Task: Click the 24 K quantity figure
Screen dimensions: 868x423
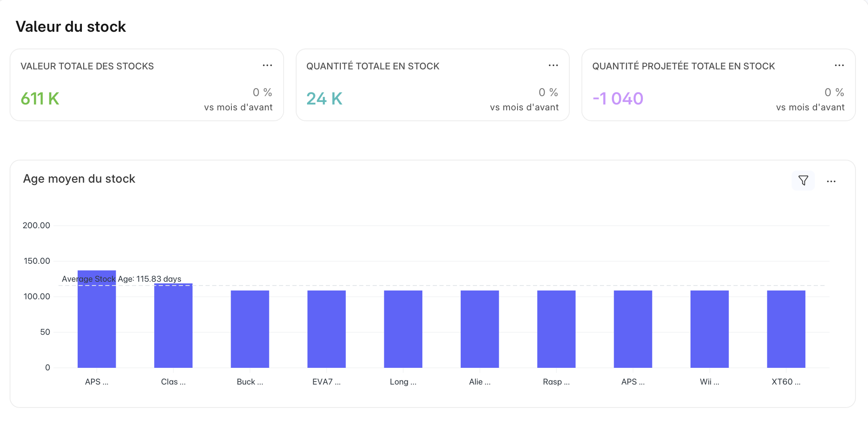Action: pos(324,99)
